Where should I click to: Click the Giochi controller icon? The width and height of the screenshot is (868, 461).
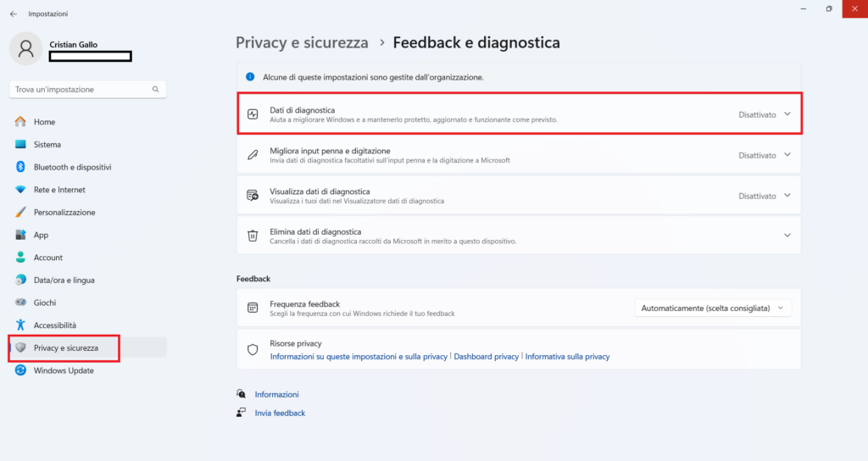coord(21,303)
